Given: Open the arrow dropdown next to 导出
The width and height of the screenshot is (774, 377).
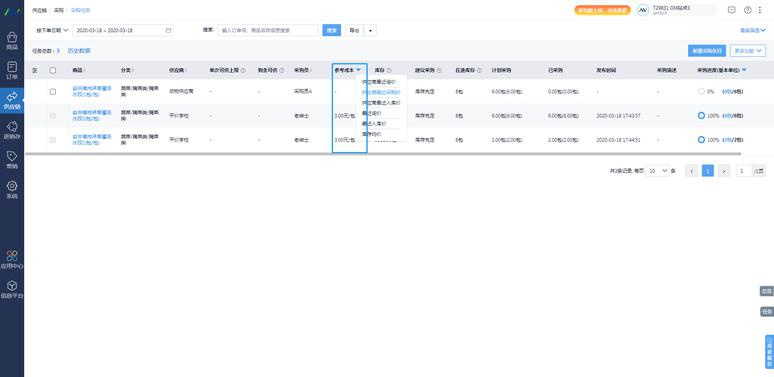Looking at the screenshot, I should click(370, 31).
